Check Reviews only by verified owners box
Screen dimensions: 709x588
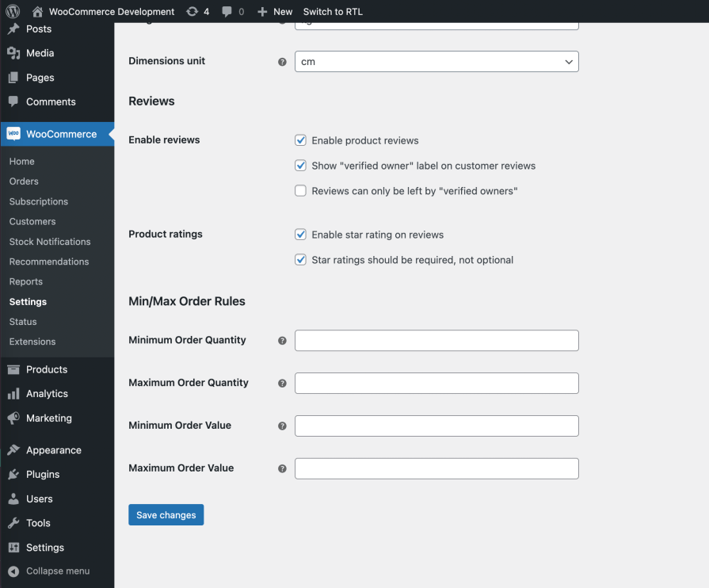300,191
